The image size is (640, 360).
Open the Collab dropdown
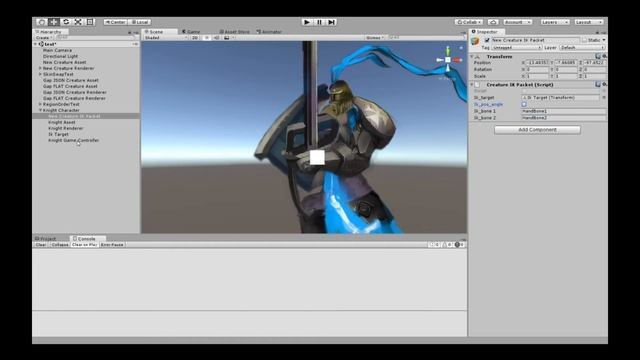pyautogui.click(x=469, y=22)
